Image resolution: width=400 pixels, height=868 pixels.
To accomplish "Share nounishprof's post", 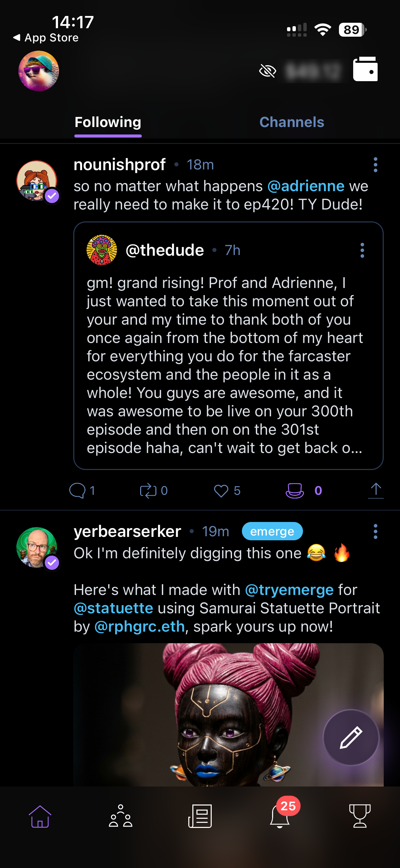I will pyautogui.click(x=376, y=491).
